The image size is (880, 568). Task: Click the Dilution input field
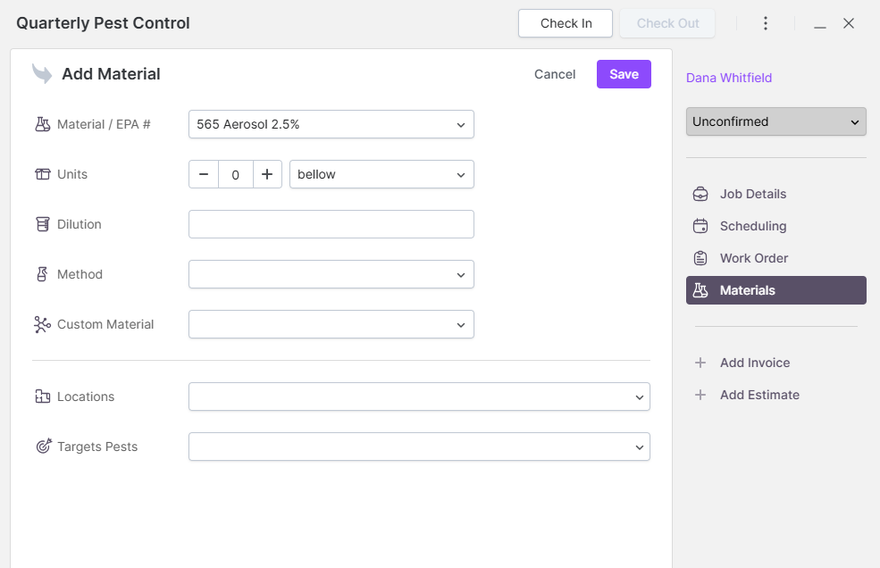coord(331,224)
